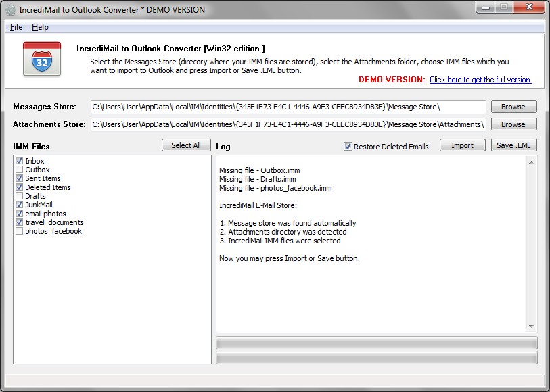Click the calendar 32 application logo

point(42,59)
